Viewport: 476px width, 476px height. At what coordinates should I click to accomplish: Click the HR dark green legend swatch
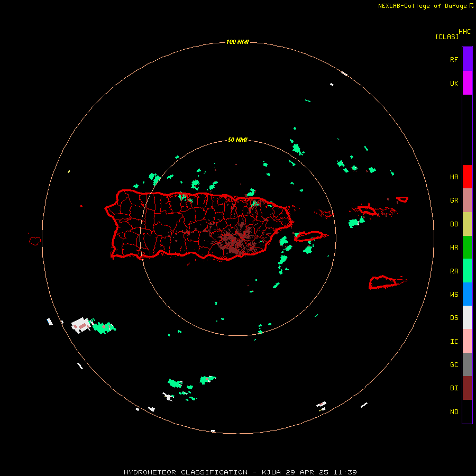click(x=467, y=247)
